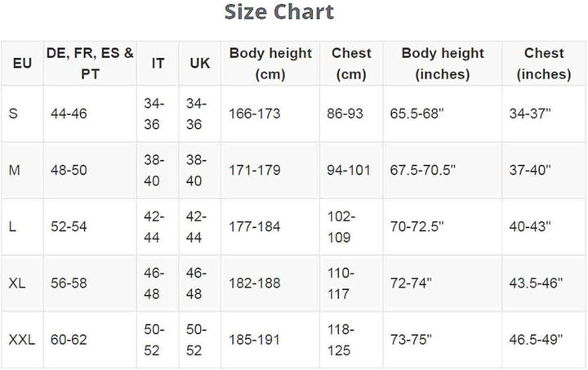Screen dimensions: 588x370
Task: Select the 166-173 body height cell
Action: coord(255,114)
